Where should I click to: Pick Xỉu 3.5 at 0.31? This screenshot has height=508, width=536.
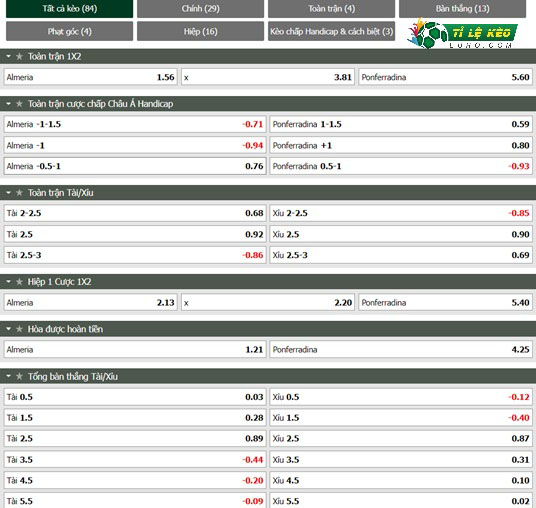coord(401,459)
